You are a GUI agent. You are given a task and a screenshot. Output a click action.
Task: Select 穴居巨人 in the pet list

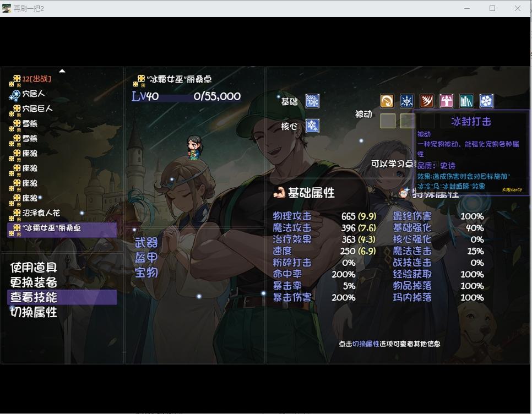[x=37, y=108]
